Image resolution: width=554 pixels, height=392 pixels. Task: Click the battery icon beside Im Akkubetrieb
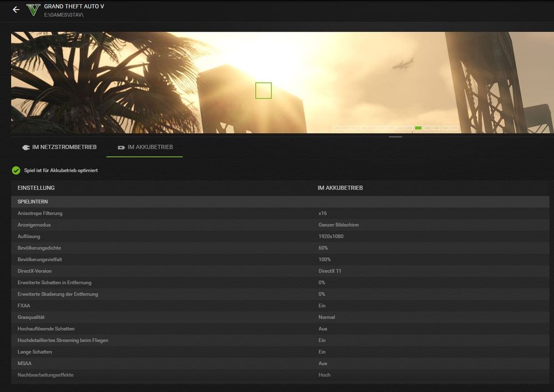click(120, 147)
